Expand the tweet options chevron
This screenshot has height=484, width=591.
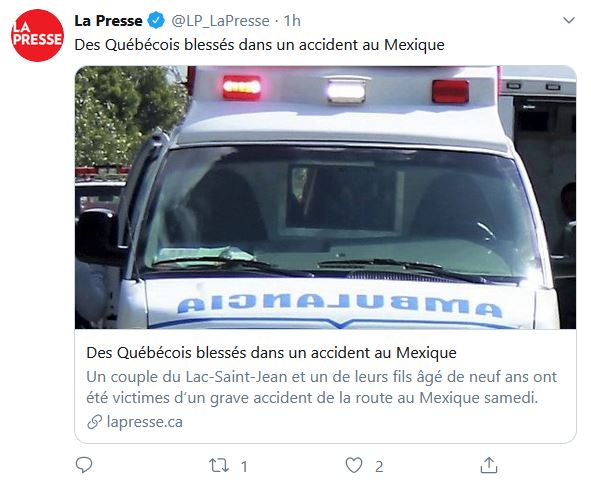[x=569, y=20]
